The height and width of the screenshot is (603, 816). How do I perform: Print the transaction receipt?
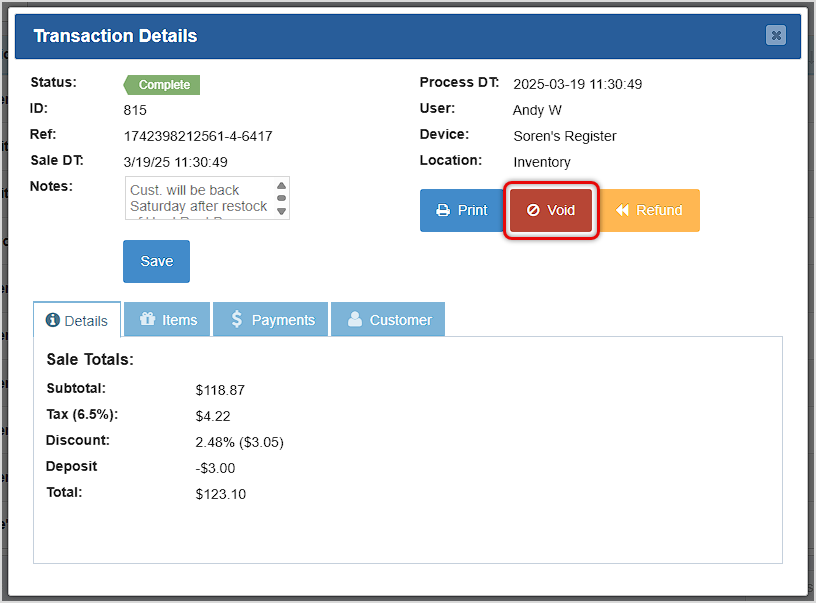click(463, 210)
